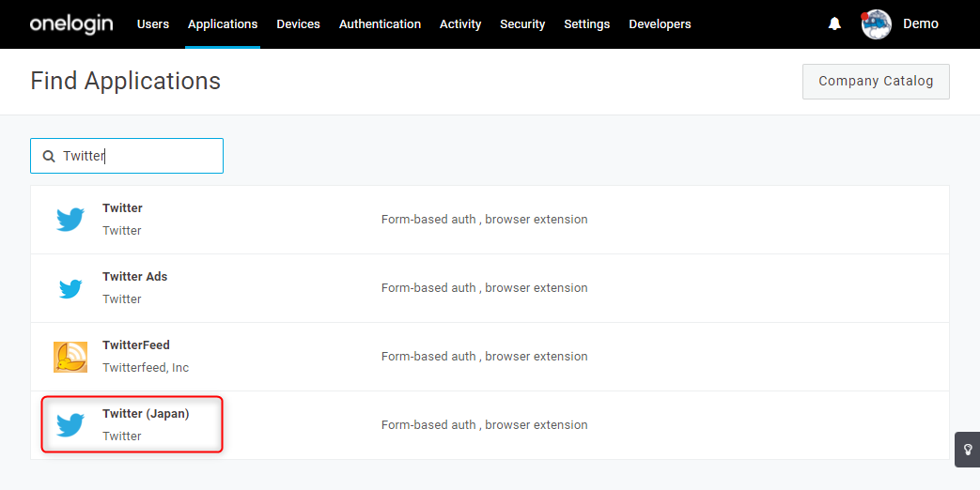Click the Twitter bird icon in first row

coord(70,220)
